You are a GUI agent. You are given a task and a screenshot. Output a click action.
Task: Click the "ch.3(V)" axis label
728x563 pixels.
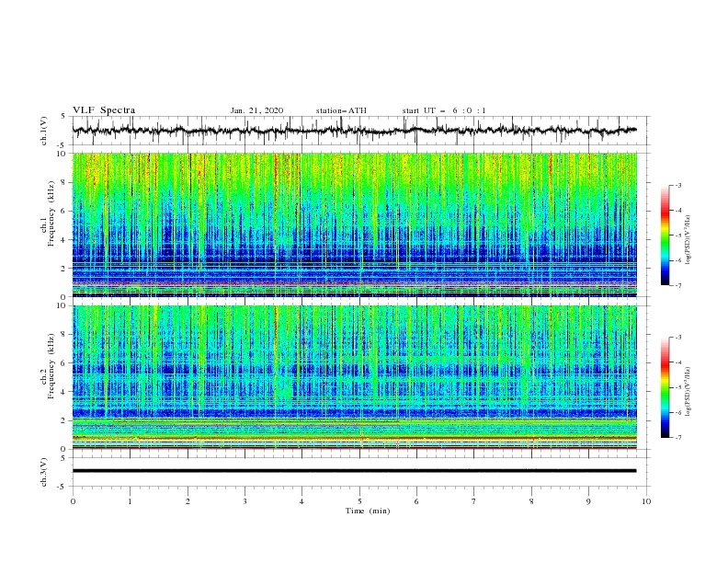click(x=44, y=472)
